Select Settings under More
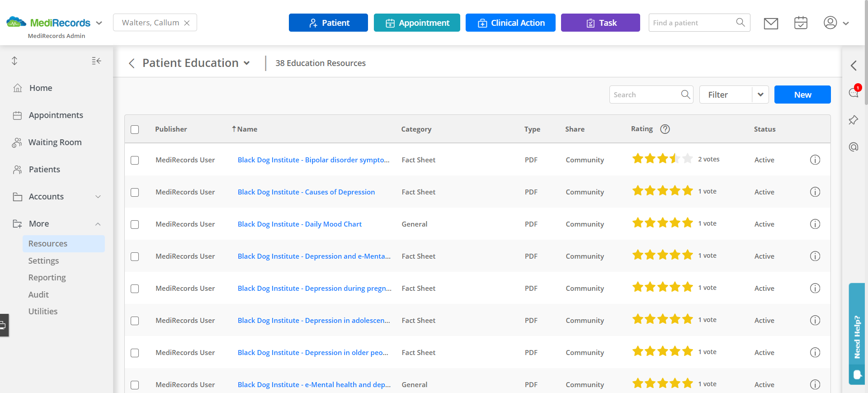The width and height of the screenshot is (868, 393). click(x=43, y=260)
